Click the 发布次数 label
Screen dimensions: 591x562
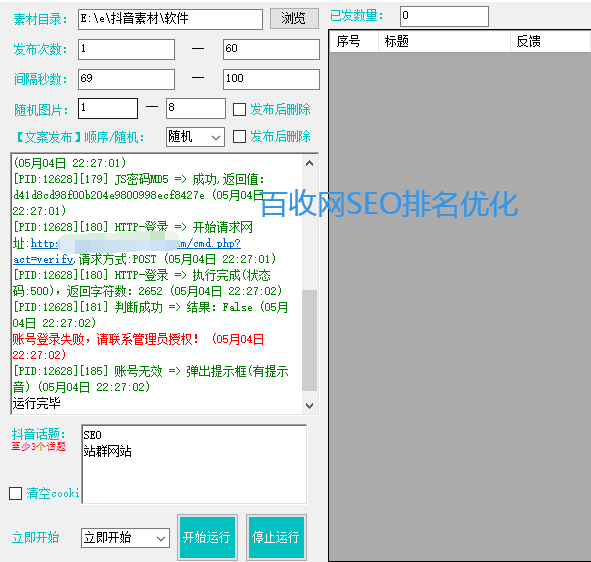[x=40, y=49]
